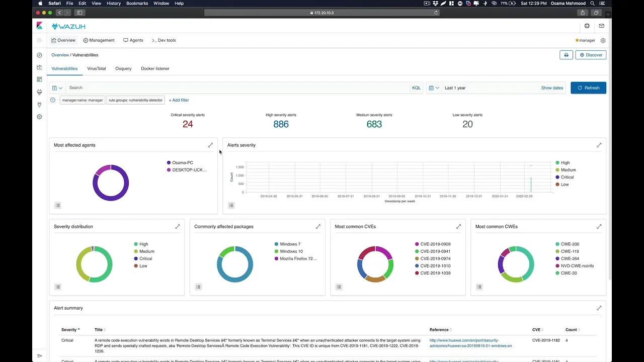
Task: Open the Agents section in Wazuh navigation
Action: click(x=133, y=40)
